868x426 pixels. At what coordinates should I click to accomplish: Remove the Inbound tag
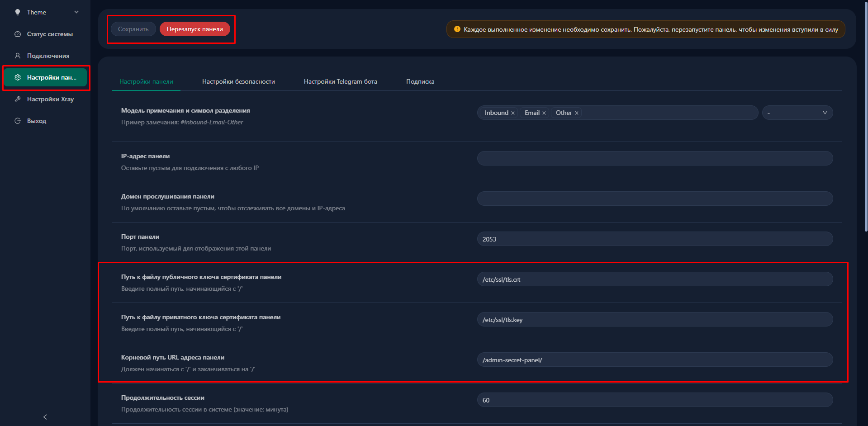click(x=513, y=113)
